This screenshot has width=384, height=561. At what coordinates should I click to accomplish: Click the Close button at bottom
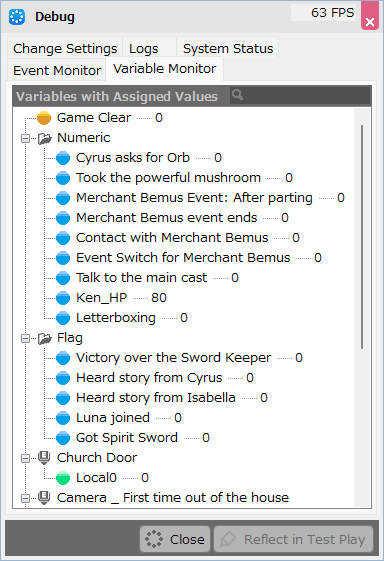(175, 539)
